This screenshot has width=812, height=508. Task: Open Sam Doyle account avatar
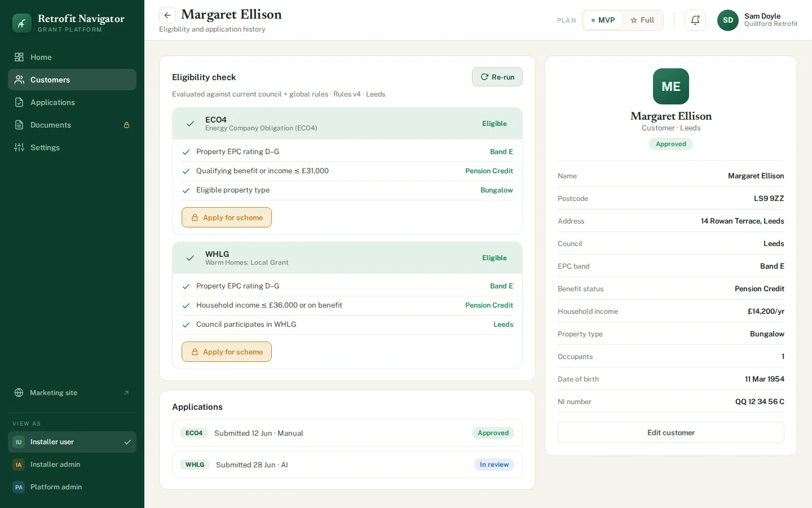(x=728, y=20)
